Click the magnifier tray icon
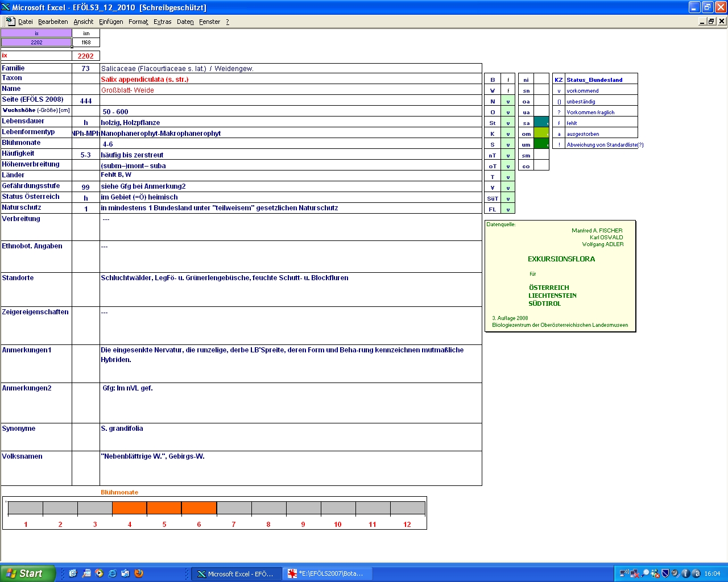Screen dimensions: 728x582 645,573
